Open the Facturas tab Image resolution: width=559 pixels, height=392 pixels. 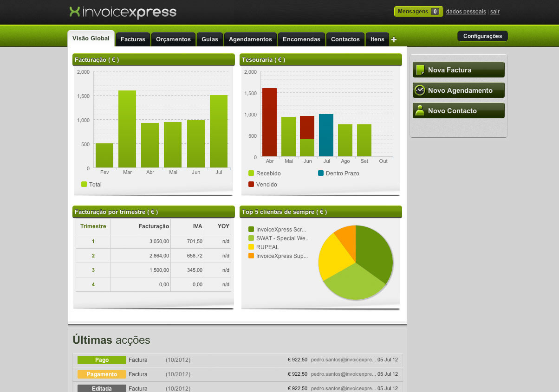133,39
